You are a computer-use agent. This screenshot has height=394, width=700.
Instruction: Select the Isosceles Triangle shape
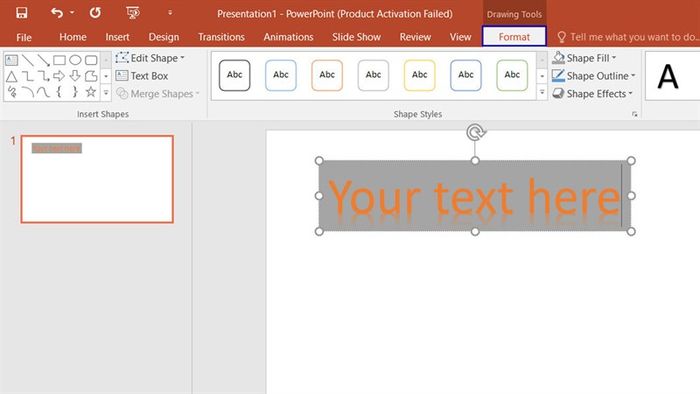pos(12,76)
